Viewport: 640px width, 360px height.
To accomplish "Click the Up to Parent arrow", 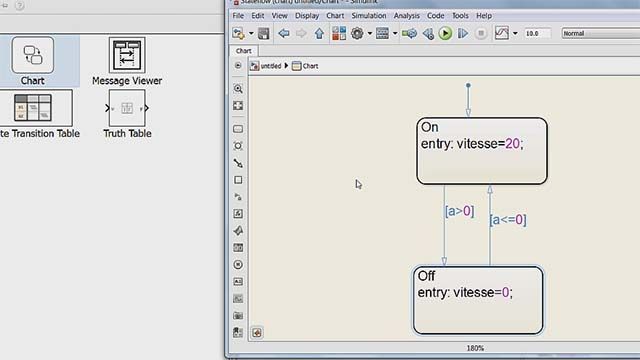I will [x=319, y=33].
